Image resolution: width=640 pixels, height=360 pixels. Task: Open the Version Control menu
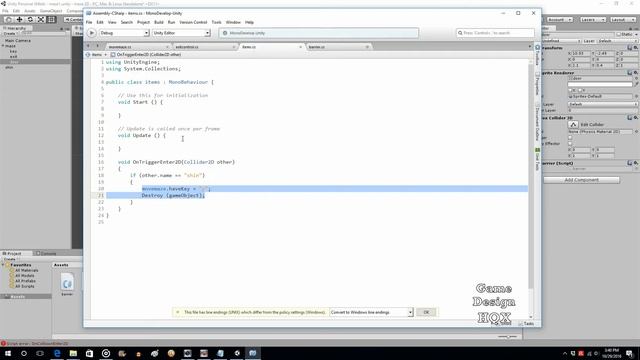193,22
